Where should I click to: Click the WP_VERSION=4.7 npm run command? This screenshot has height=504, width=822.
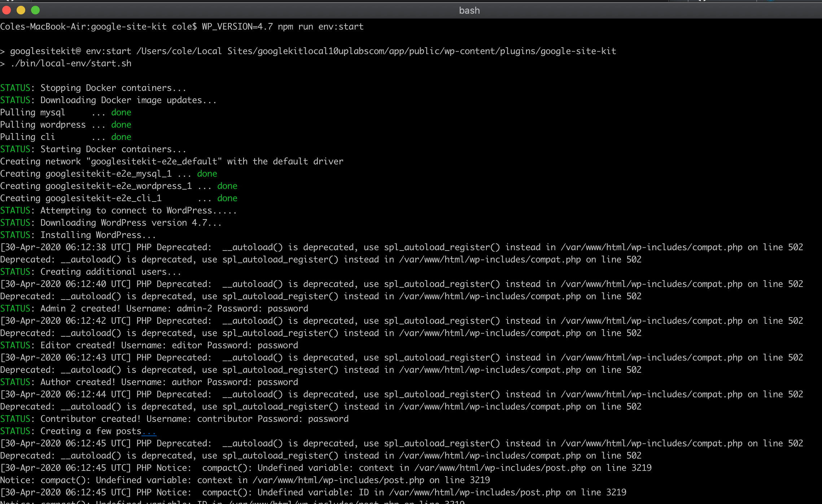[x=283, y=27]
